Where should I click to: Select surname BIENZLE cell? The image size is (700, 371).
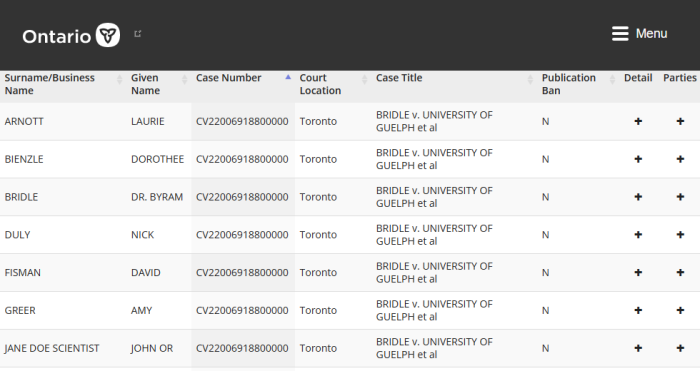pyautogui.click(x=24, y=159)
